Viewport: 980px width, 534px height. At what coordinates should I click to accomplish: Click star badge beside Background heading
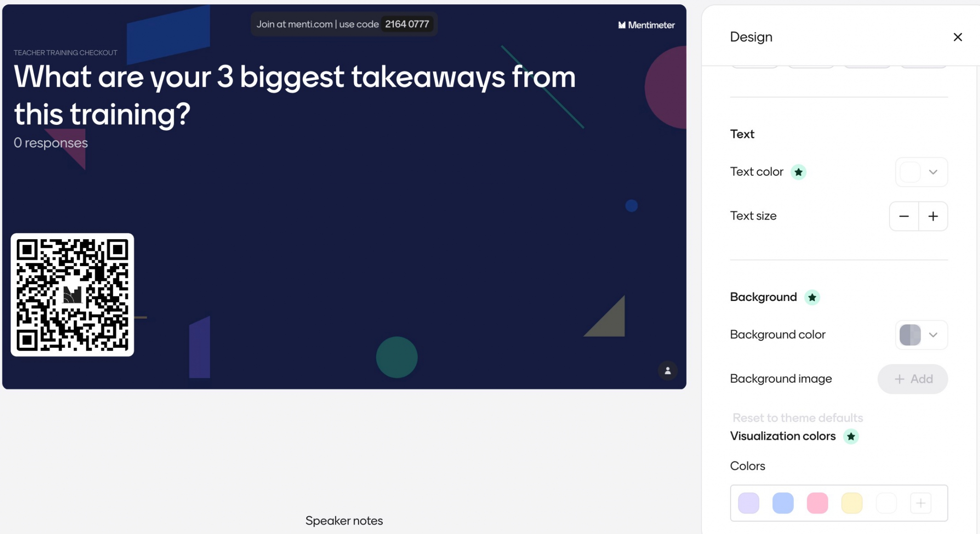[x=812, y=298]
